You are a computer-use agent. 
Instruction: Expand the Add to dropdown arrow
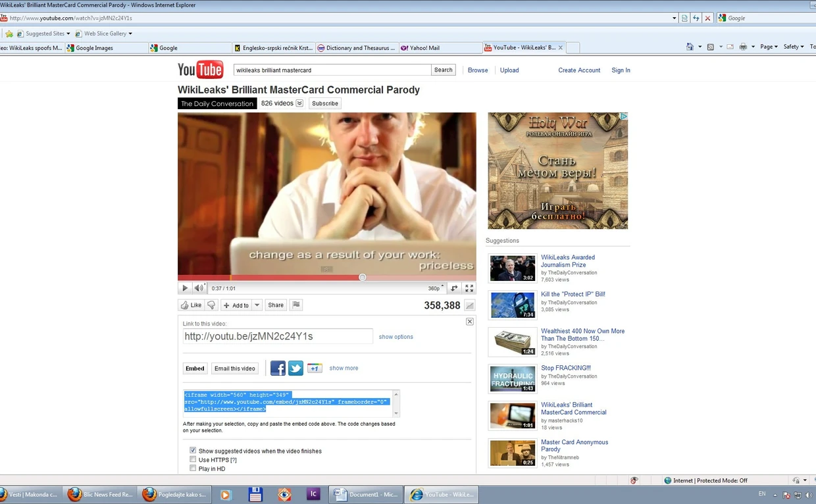pyautogui.click(x=257, y=305)
